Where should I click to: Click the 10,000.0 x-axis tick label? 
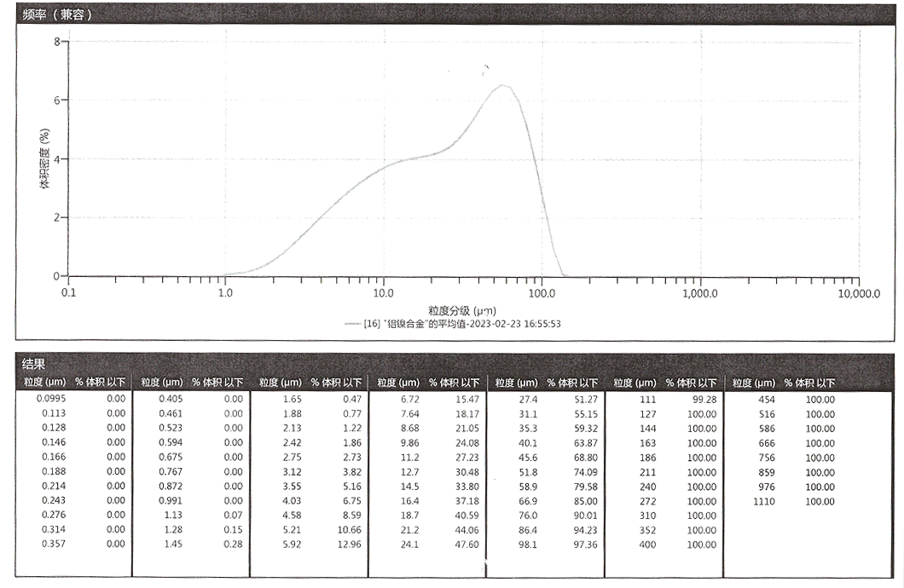[858, 293]
